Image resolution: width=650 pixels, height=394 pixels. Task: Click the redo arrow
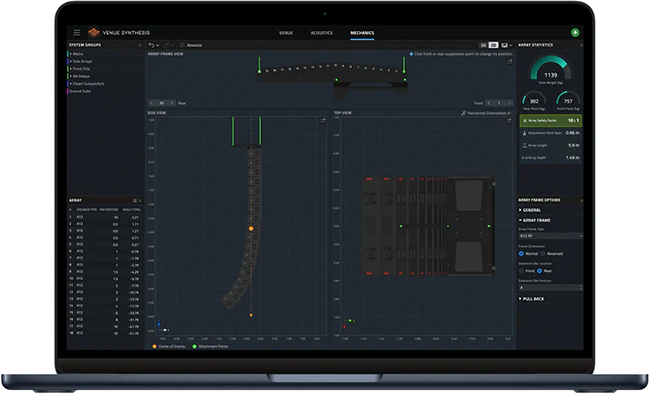(166, 45)
